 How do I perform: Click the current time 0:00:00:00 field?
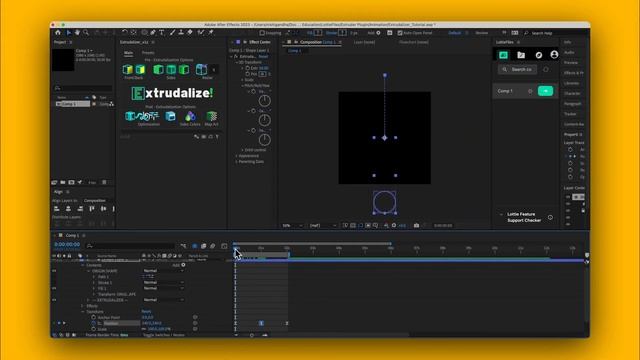tap(67, 244)
